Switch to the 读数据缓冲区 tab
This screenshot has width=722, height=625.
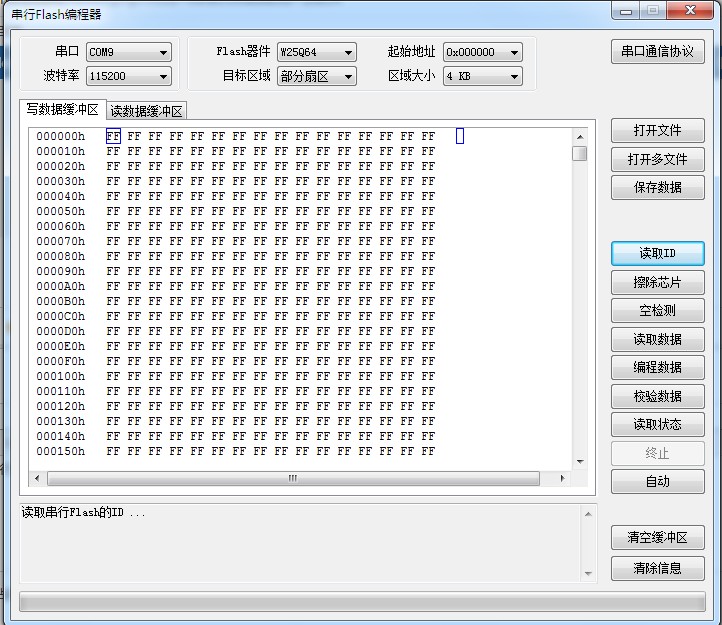click(146, 111)
